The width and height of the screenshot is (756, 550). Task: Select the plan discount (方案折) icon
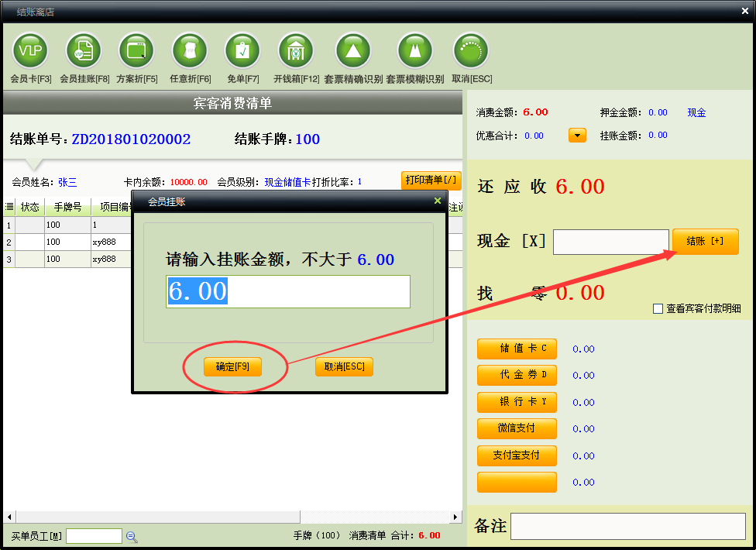point(136,51)
